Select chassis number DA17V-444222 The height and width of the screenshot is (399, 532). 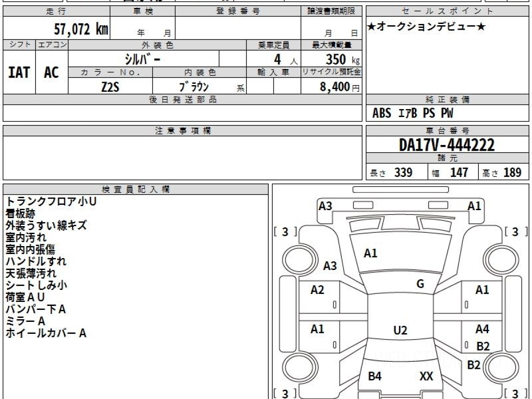pos(447,145)
